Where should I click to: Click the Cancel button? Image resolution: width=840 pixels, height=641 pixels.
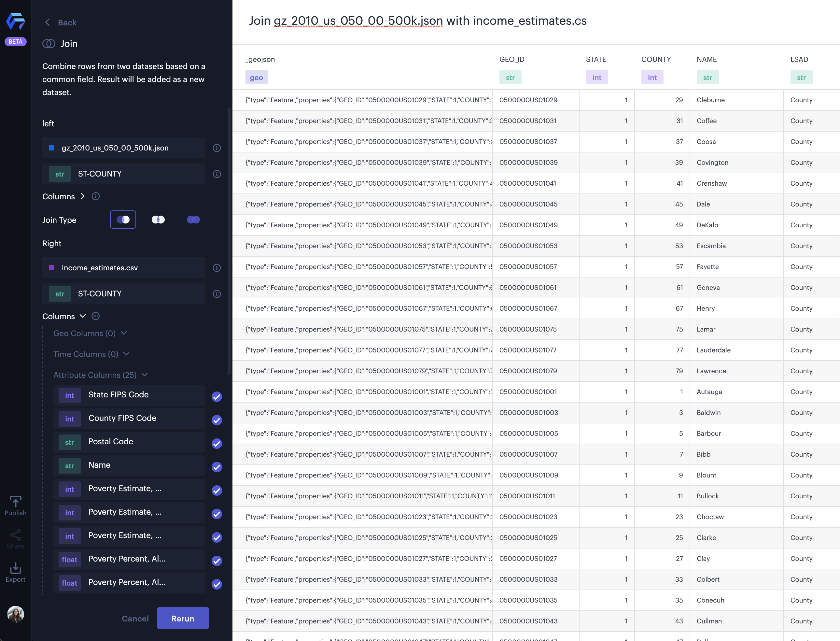point(135,618)
